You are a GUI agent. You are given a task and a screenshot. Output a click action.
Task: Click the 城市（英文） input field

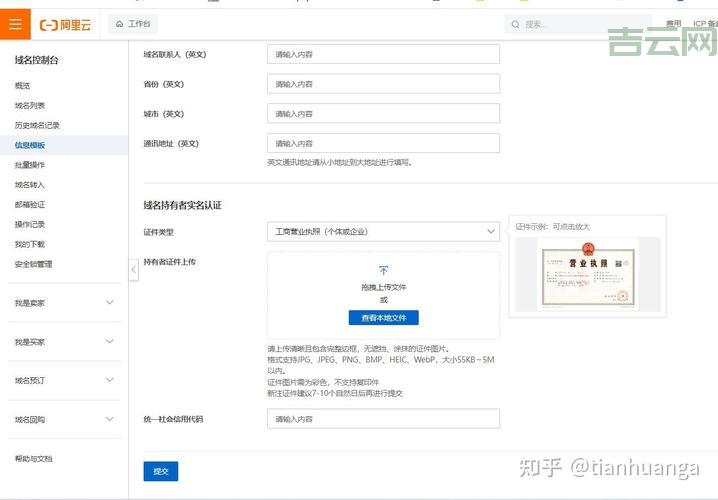pos(383,114)
